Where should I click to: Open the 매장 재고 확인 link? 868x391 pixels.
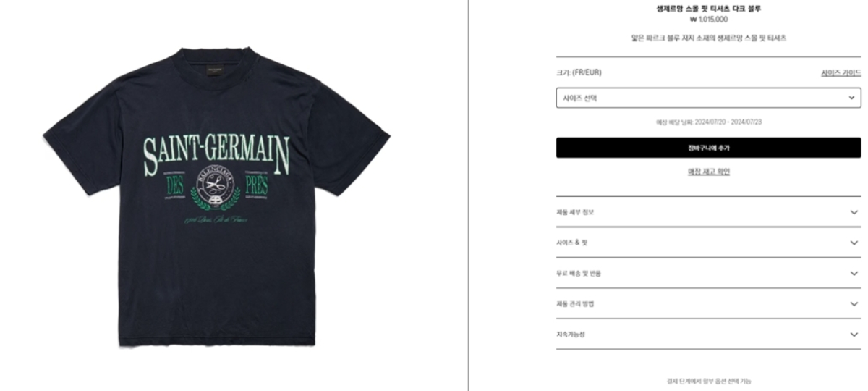pyautogui.click(x=708, y=172)
